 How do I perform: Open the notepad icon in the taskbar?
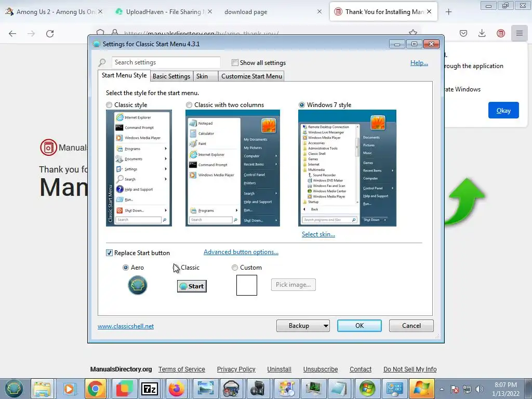pyautogui.click(x=340, y=389)
